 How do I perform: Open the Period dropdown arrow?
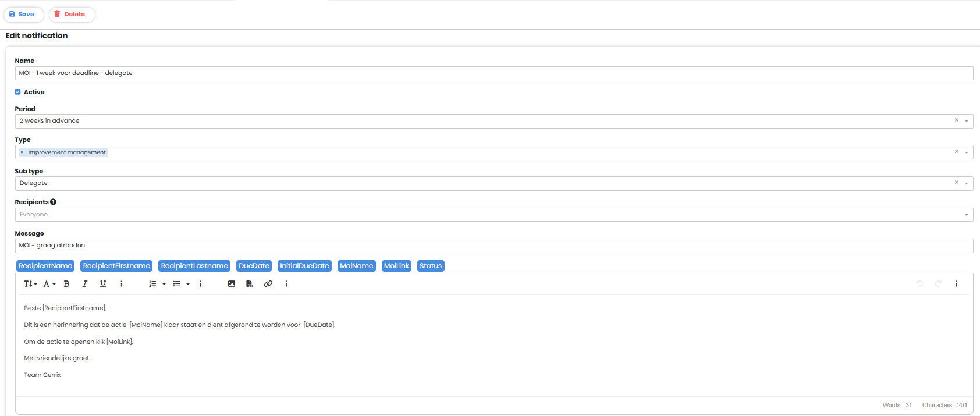click(x=967, y=121)
